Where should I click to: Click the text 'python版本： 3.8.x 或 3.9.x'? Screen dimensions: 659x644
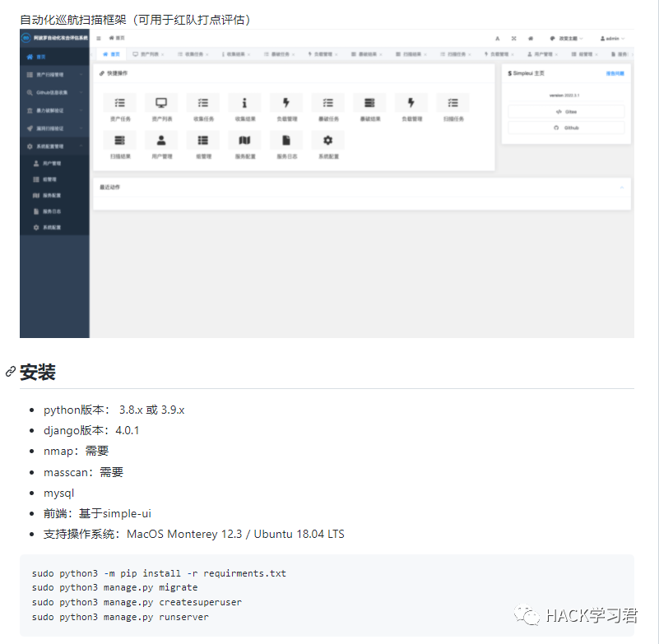point(114,410)
